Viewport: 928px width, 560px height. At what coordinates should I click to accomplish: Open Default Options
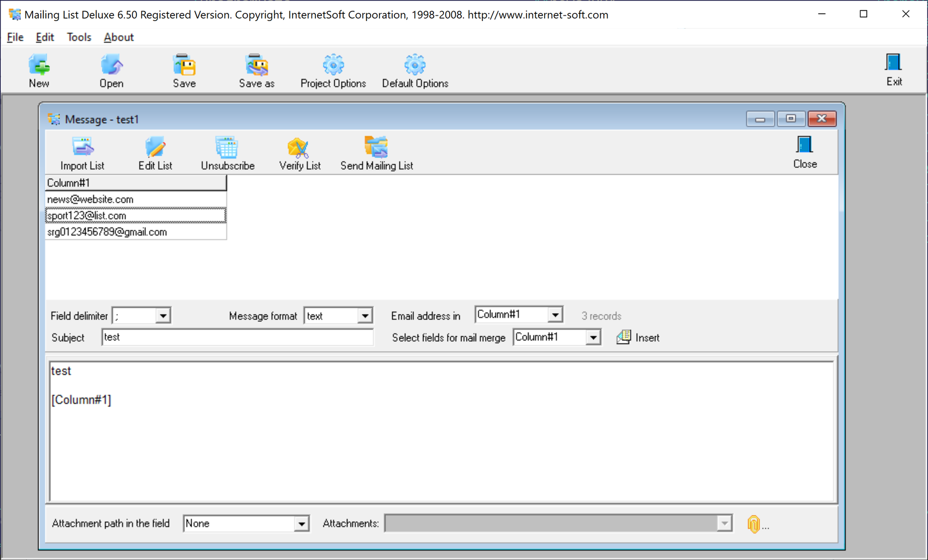click(415, 70)
